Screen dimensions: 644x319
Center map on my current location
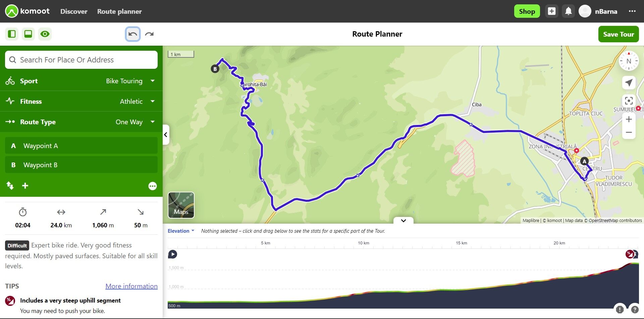click(x=629, y=83)
